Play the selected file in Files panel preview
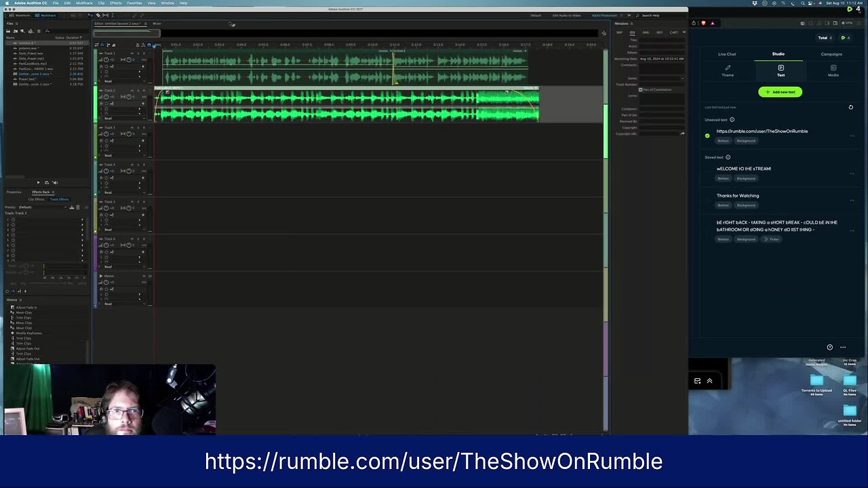 [38, 182]
